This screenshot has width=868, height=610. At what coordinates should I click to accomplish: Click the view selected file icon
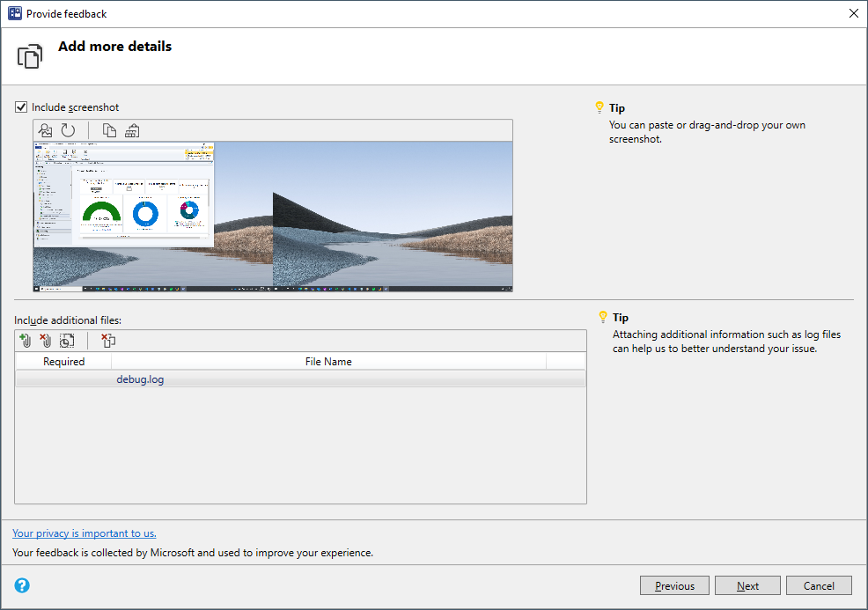tap(67, 341)
